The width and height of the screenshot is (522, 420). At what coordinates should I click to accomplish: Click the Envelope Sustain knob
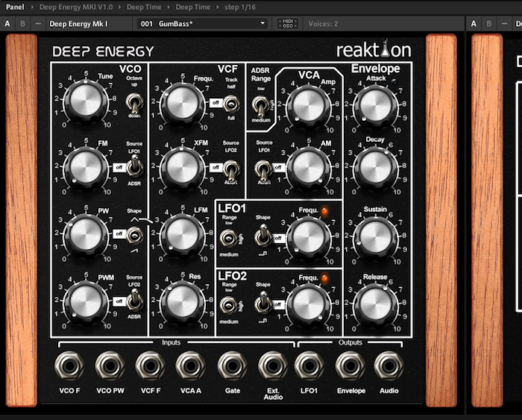coord(376,237)
